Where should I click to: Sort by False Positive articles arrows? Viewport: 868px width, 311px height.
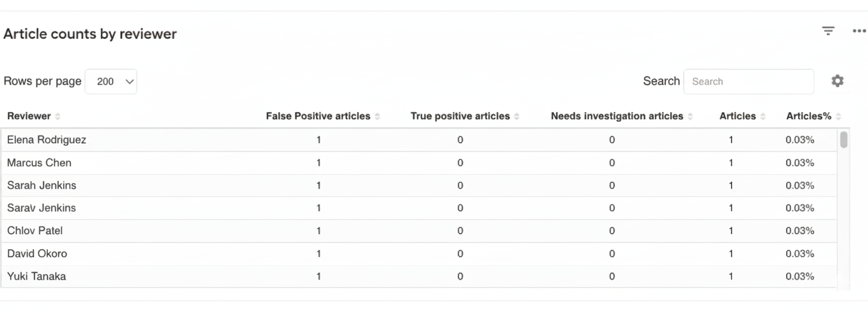click(377, 117)
